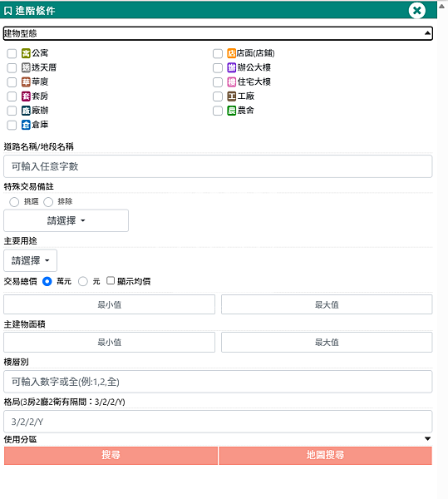This screenshot has height=499, width=448.
Task: Click the green 公寓 type icon
Action: [26, 53]
